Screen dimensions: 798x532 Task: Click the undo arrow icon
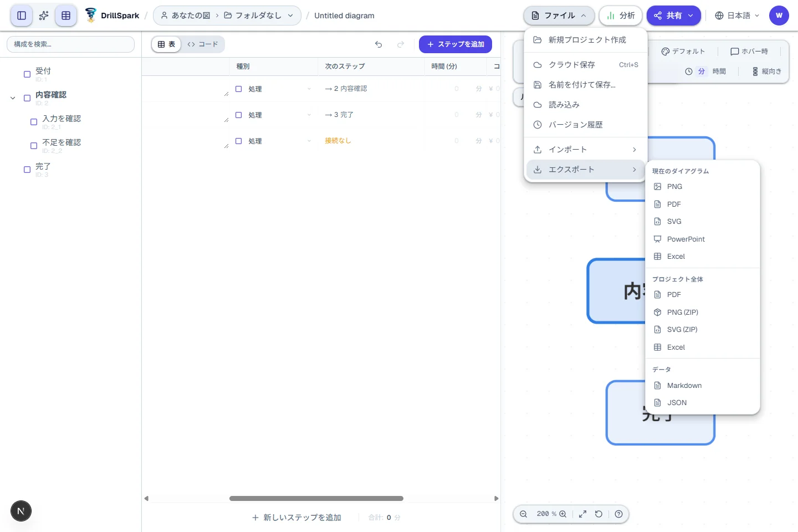[x=378, y=44]
